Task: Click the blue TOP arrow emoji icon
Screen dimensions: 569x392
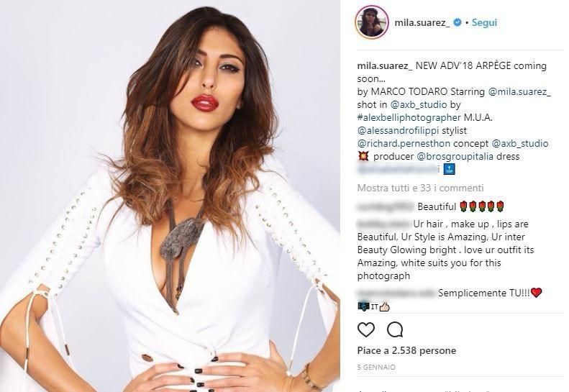Action: [x=450, y=169]
